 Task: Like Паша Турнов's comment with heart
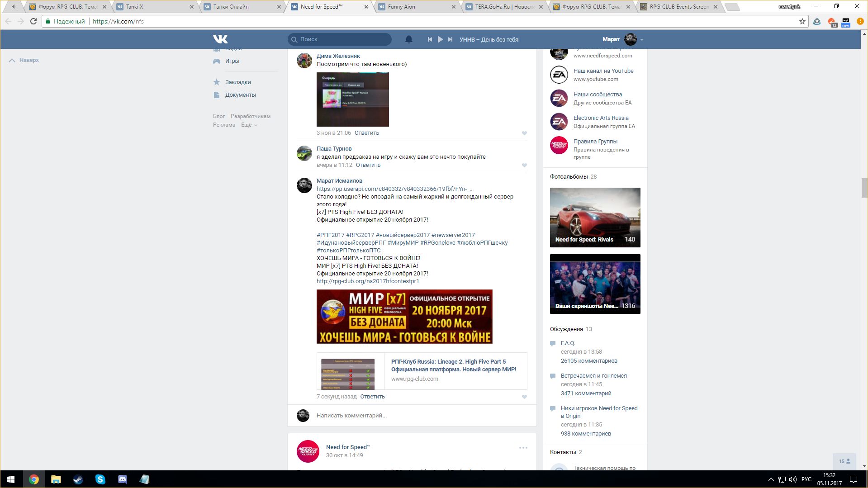tap(524, 165)
